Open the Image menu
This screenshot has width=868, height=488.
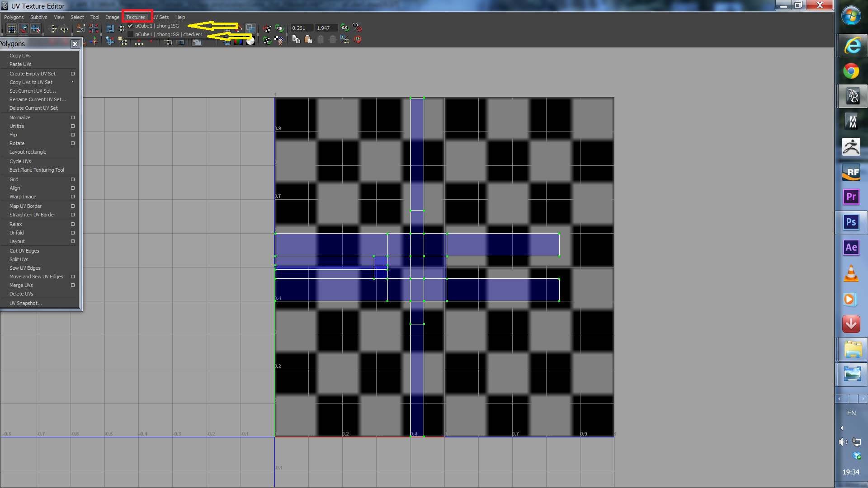[x=113, y=17]
